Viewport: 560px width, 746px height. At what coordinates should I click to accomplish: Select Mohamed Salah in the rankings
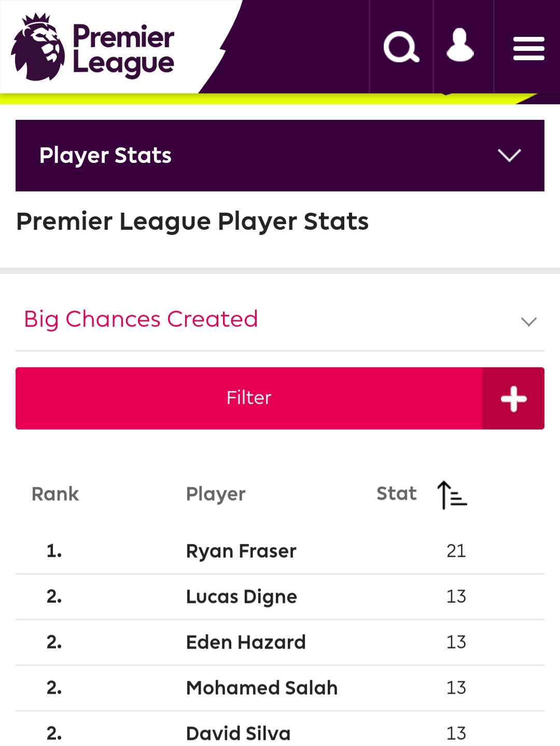click(262, 688)
